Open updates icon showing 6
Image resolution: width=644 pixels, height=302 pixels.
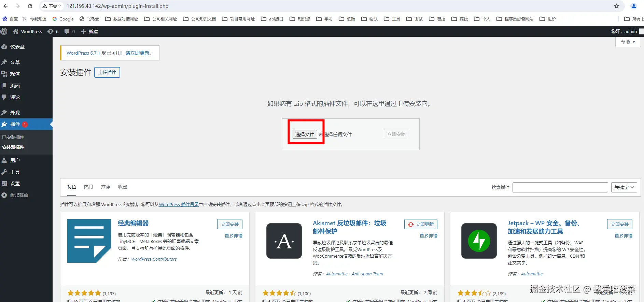pyautogui.click(x=53, y=31)
